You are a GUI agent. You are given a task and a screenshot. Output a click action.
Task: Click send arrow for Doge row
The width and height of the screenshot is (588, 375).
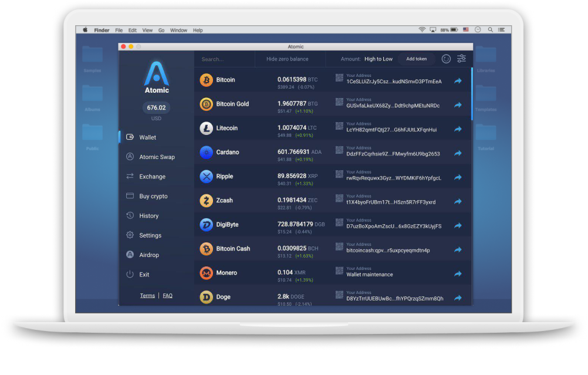point(458,298)
